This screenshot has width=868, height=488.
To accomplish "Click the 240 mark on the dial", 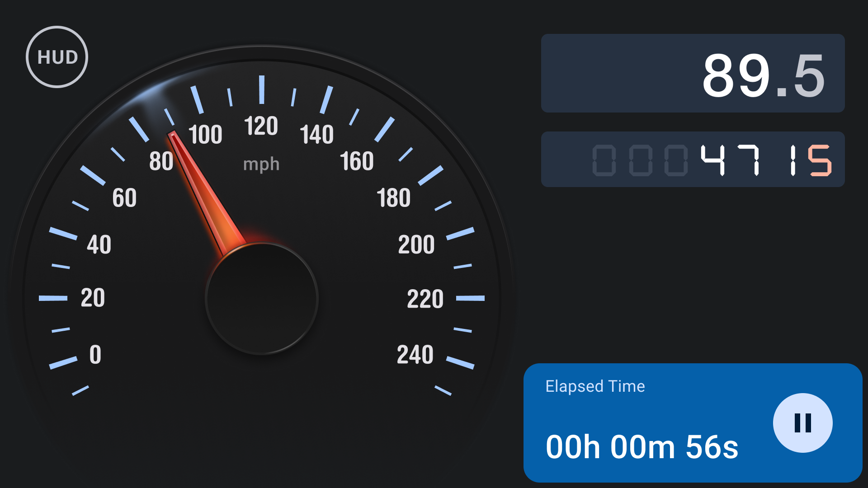I will 415,355.
